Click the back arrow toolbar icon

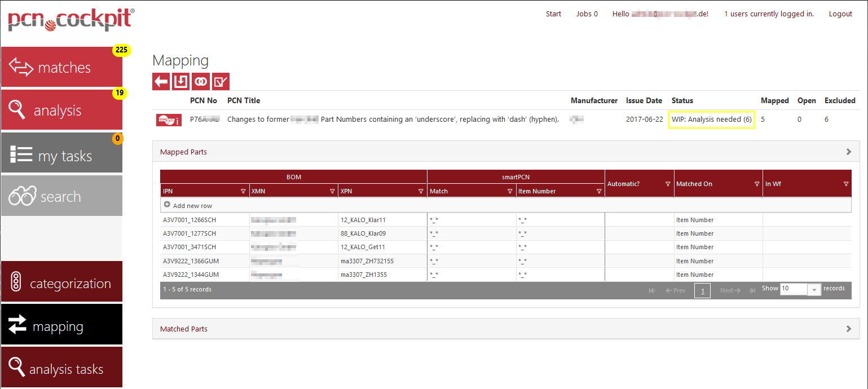[x=161, y=82]
